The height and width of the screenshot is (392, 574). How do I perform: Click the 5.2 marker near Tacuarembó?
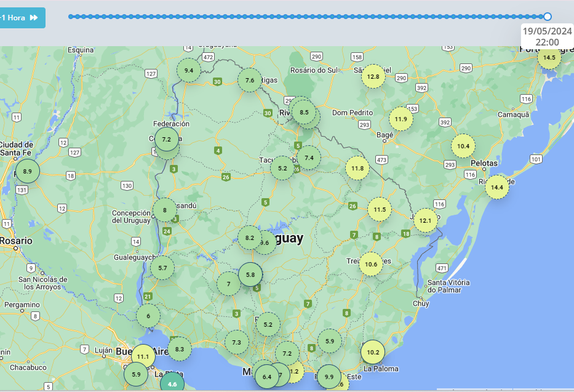coord(282,169)
